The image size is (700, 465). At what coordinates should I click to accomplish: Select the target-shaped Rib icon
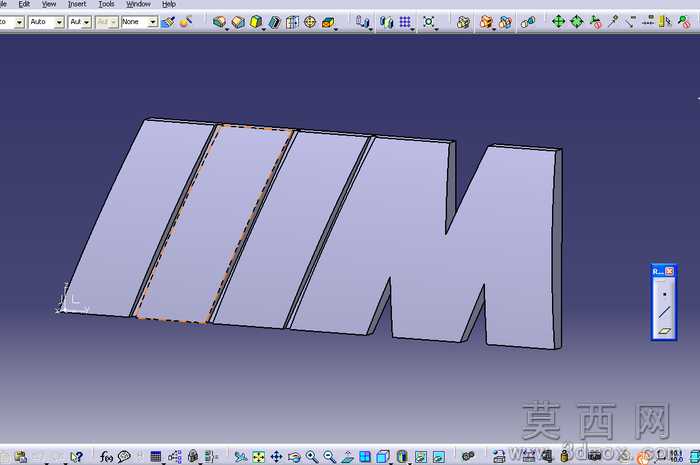coord(310,21)
